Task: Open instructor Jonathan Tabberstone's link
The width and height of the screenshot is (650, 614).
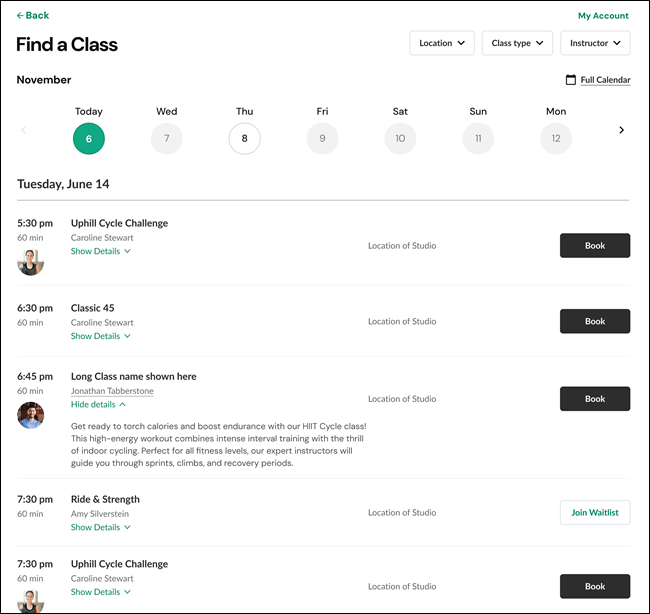Action: [112, 391]
